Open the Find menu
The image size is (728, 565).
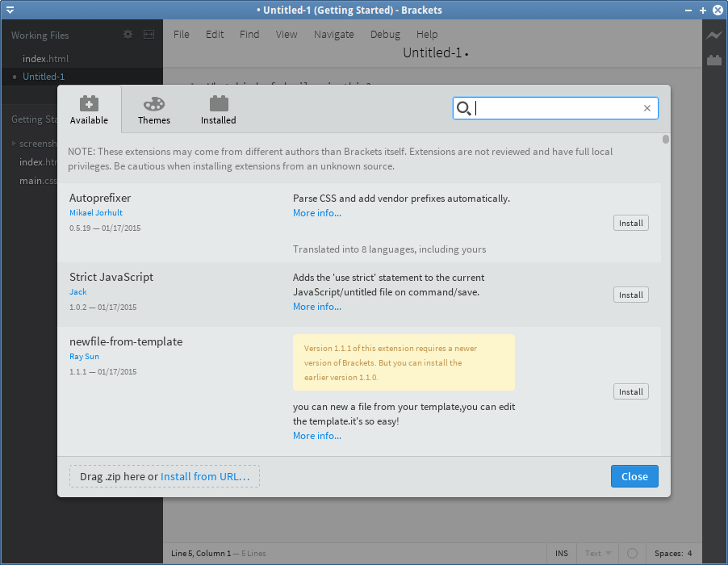249,35
